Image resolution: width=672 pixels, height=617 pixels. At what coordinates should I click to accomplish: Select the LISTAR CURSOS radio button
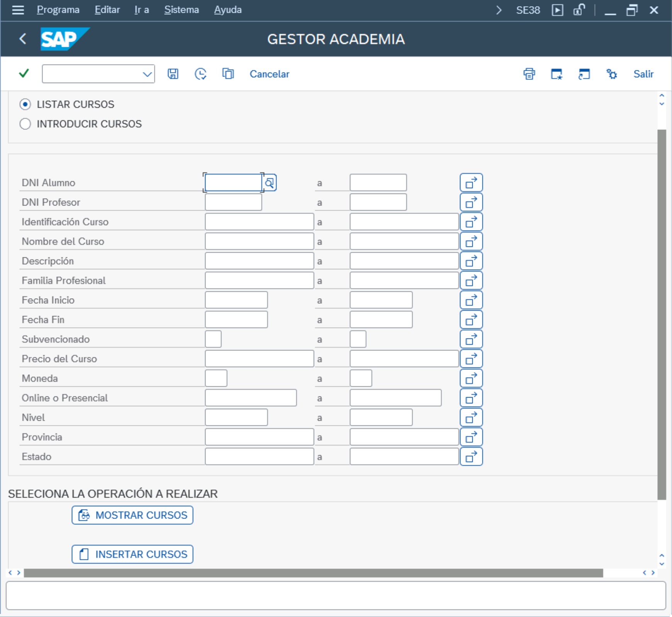click(25, 104)
